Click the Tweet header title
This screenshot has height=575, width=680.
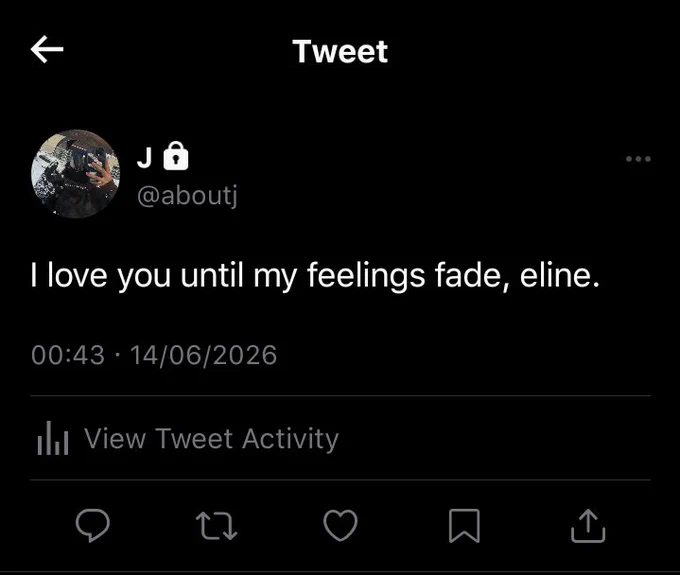click(x=340, y=52)
